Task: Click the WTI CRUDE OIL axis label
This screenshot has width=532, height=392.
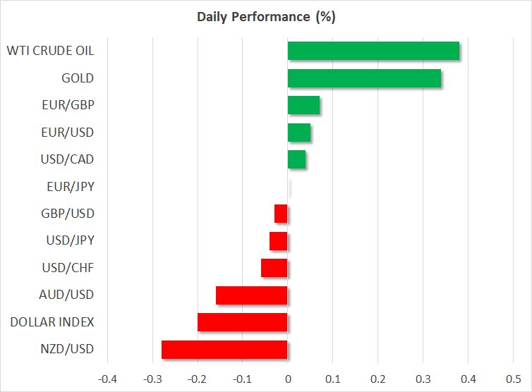Action: [50, 51]
